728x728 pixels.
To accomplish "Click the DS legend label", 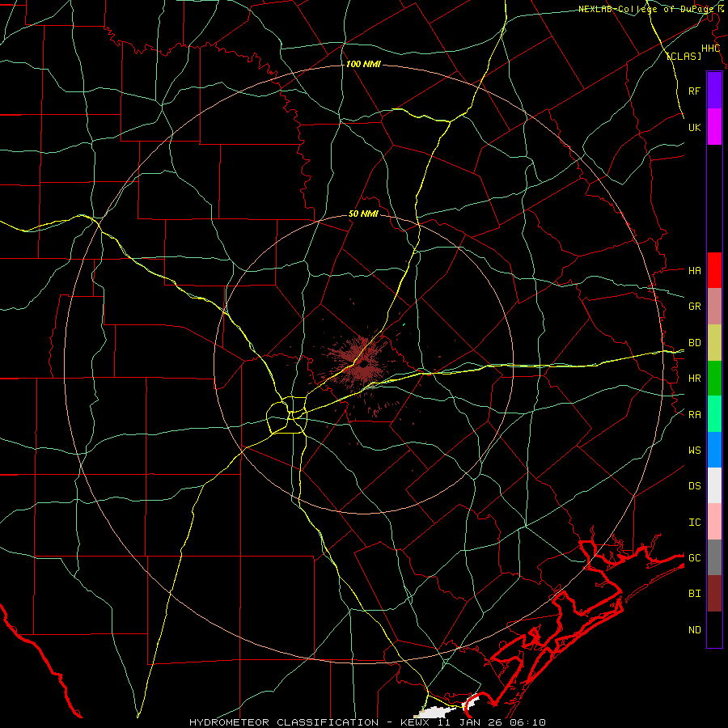I will tap(694, 485).
